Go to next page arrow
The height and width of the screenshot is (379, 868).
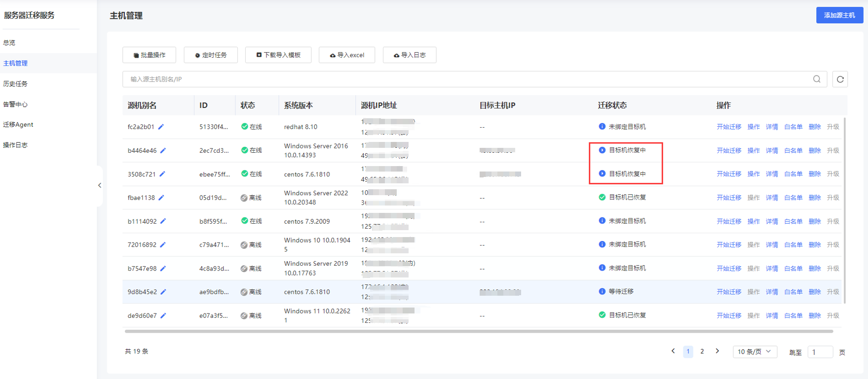(x=717, y=351)
